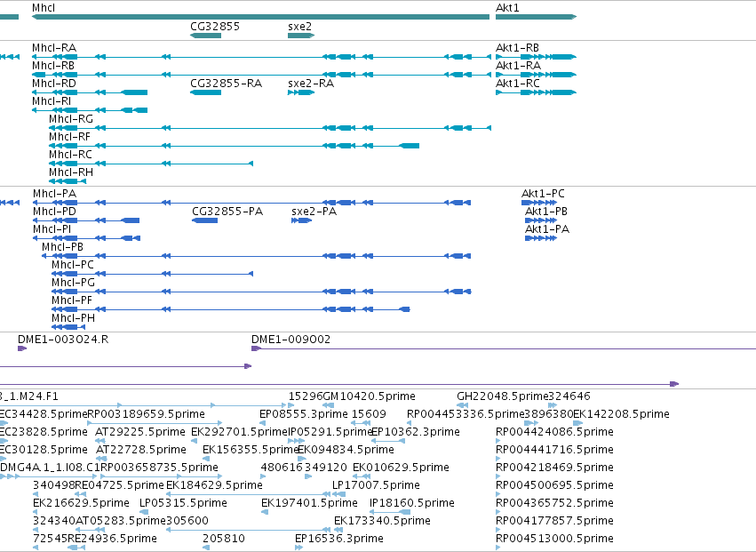
Task: Select the RP004365752.5prime EST label
Action: click(554, 503)
